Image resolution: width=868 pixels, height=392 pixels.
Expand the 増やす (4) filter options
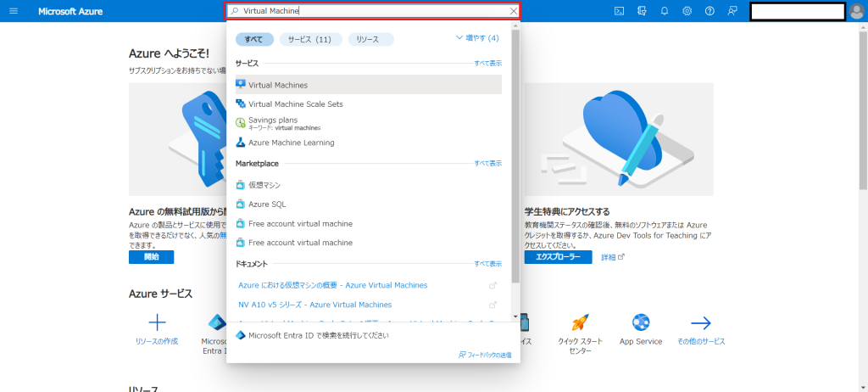(x=477, y=37)
